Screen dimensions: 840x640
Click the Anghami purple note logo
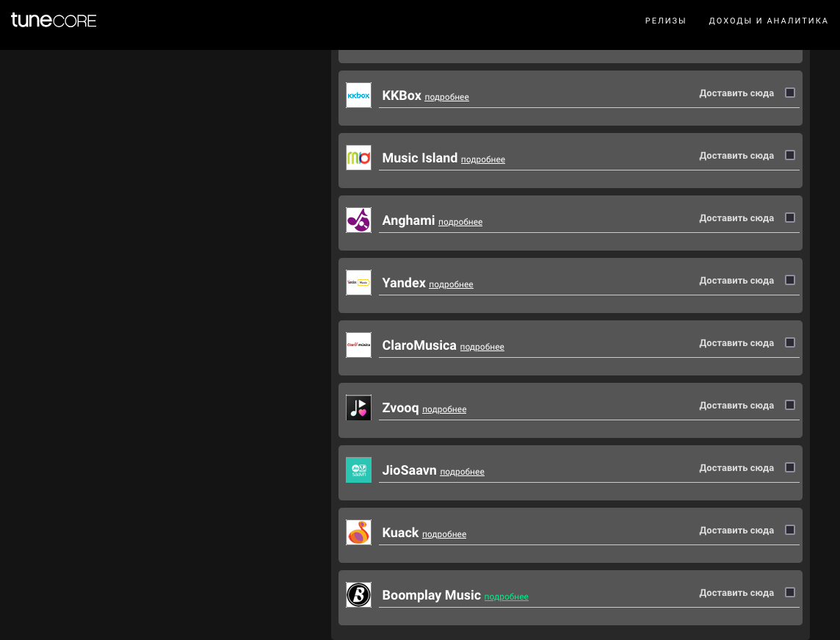pos(358,220)
